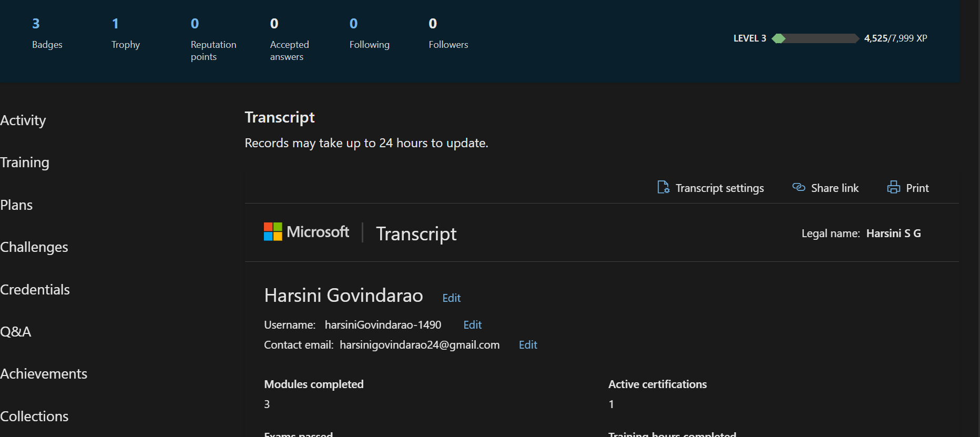Edit the contact email address
Screen dimensions: 980x437
pos(528,345)
